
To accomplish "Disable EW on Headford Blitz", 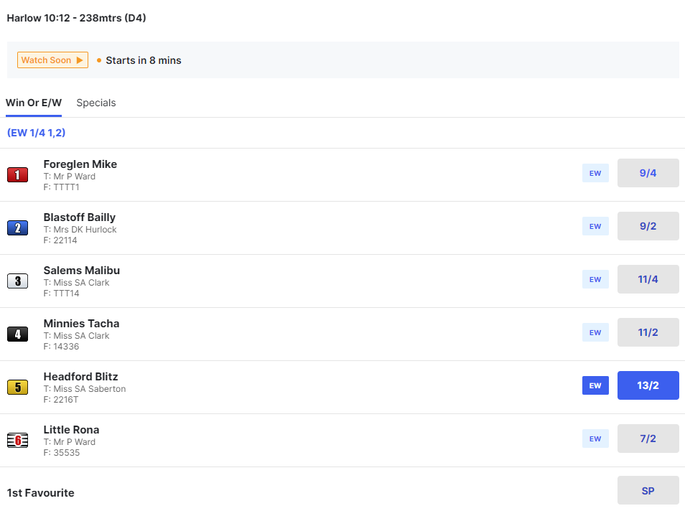I will [595, 386].
